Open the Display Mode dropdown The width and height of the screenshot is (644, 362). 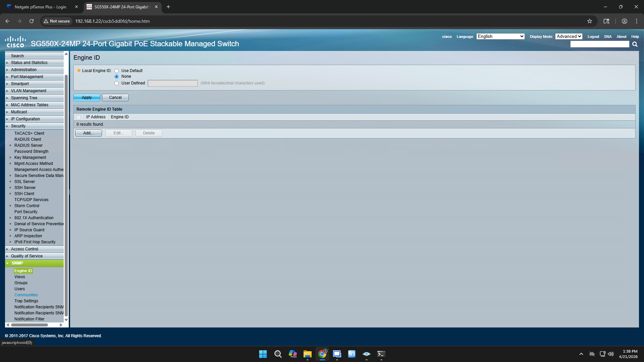pos(569,37)
